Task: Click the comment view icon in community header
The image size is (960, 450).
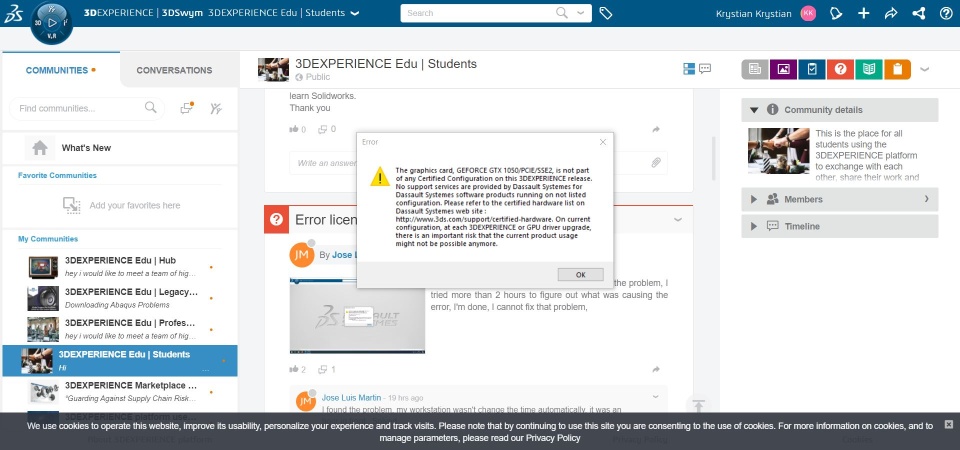Action: point(705,69)
